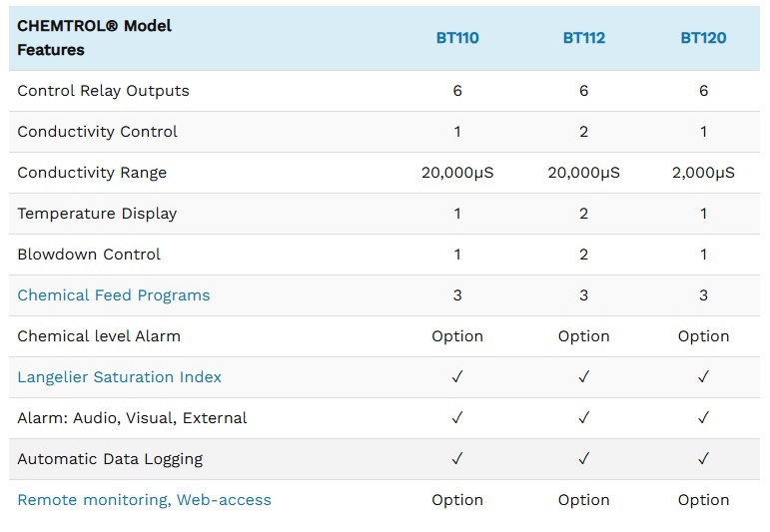
Task: Click BT120 Remote monitoring Option cell
Action: click(x=703, y=500)
